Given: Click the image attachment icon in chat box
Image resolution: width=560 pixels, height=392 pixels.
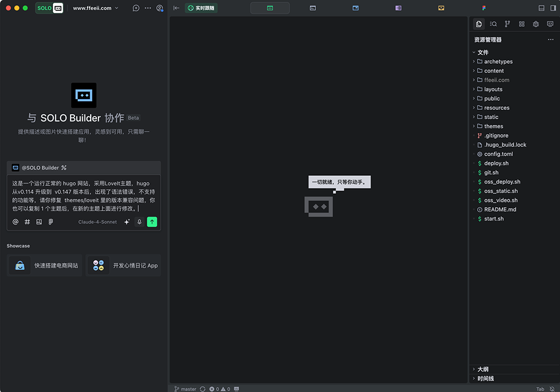Looking at the screenshot, I should [x=39, y=222].
